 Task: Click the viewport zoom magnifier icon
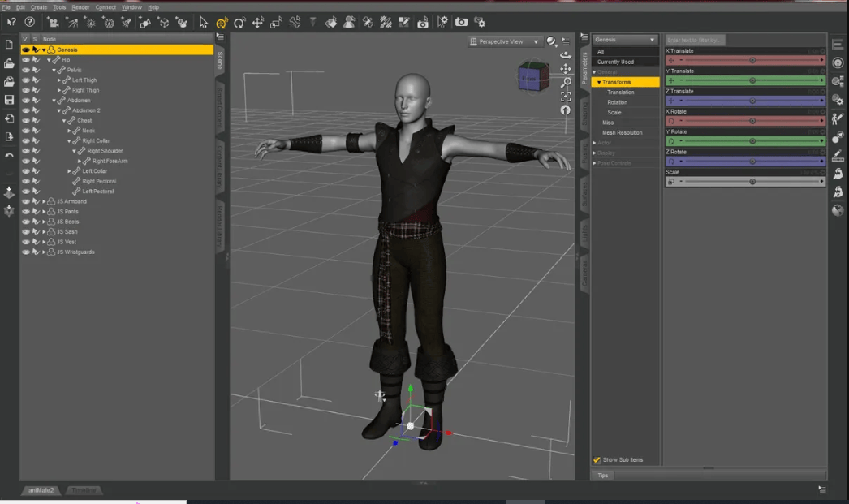pyautogui.click(x=565, y=83)
